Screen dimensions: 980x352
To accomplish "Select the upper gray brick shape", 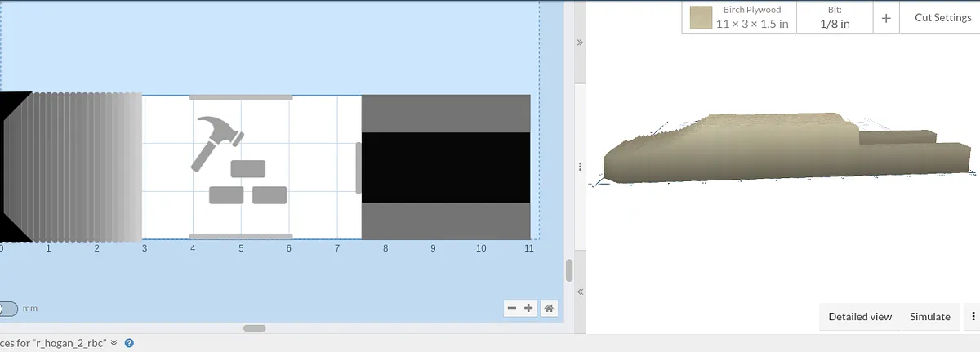I will [248, 169].
